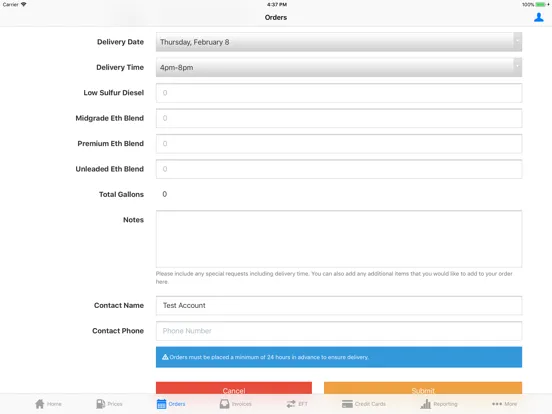Click the Notes label
Viewport: 552px width, 414px height.
pos(133,220)
